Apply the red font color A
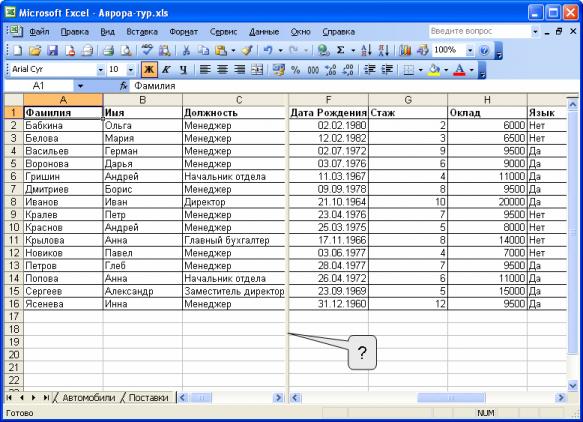Viewport: 583px width, 422px height. (460, 70)
